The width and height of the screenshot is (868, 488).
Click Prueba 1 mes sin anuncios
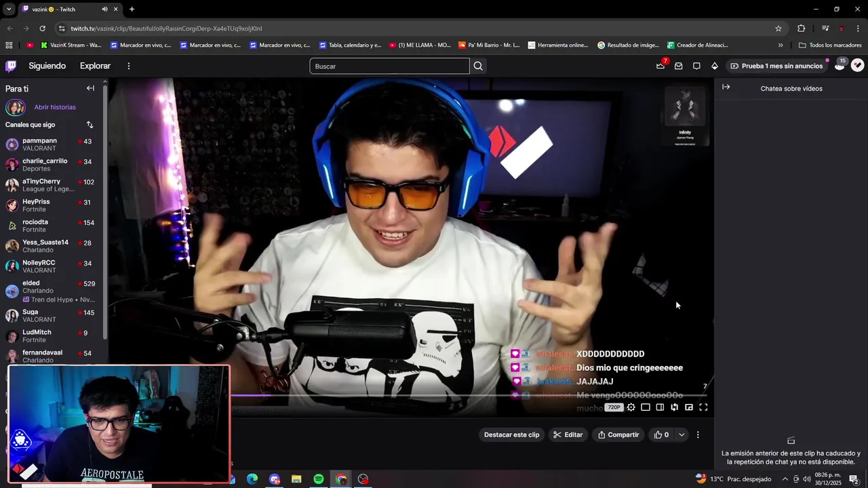pyautogui.click(x=776, y=66)
